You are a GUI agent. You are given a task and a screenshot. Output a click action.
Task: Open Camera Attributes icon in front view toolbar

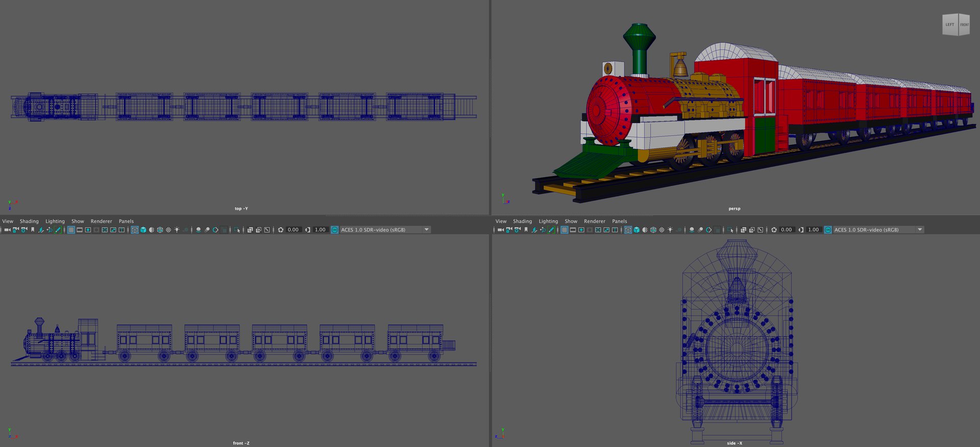[x=24, y=230]
